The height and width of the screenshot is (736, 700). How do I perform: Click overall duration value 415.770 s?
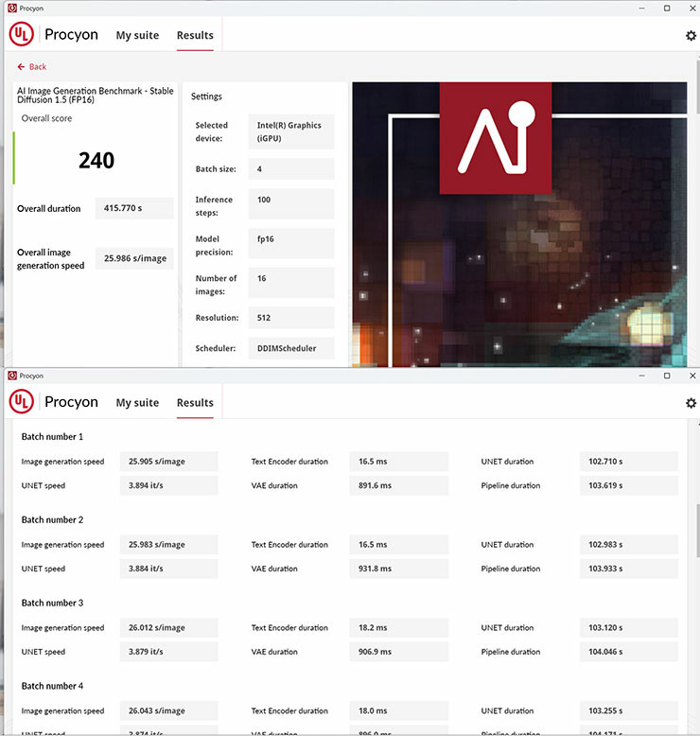(x=134, y=208)
